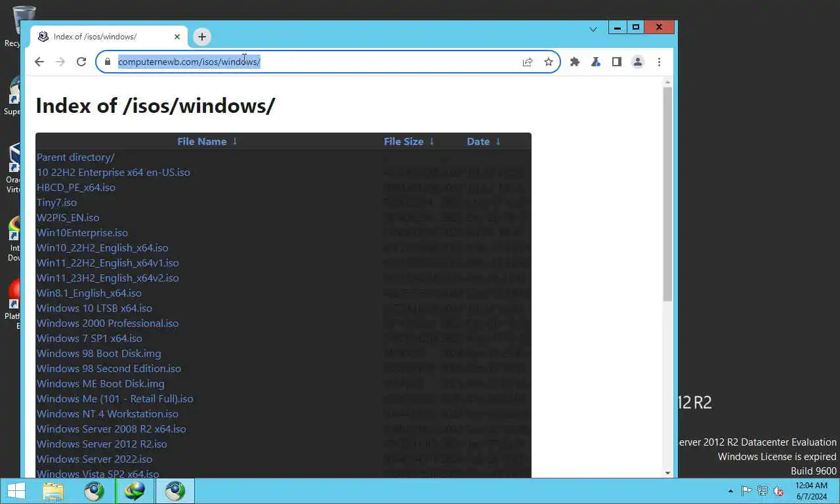840x504 pixels.
Task: Download 10 22H2 Enterprise x64 en-US.iso
Action: click(114, 173)
